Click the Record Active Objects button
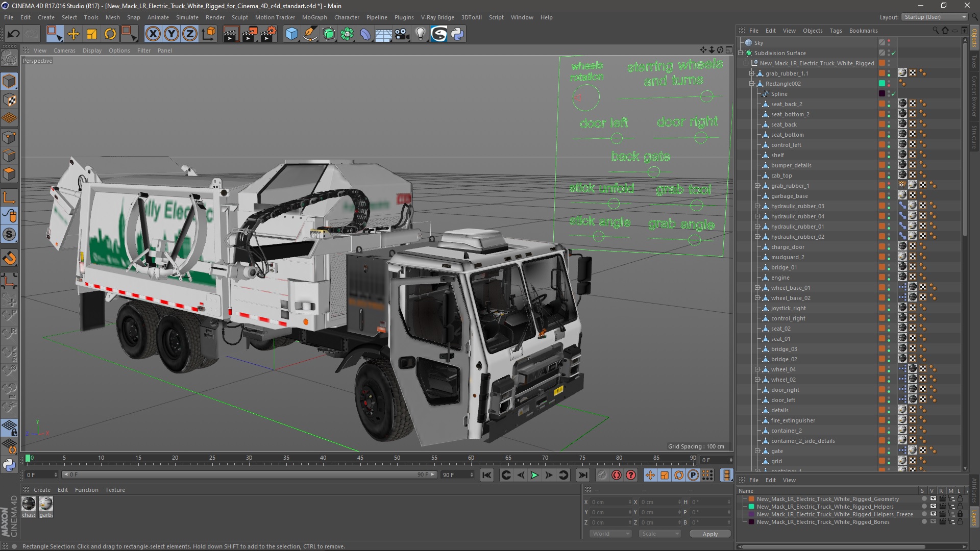Screen dimensions: 980x551 (602, 475)
